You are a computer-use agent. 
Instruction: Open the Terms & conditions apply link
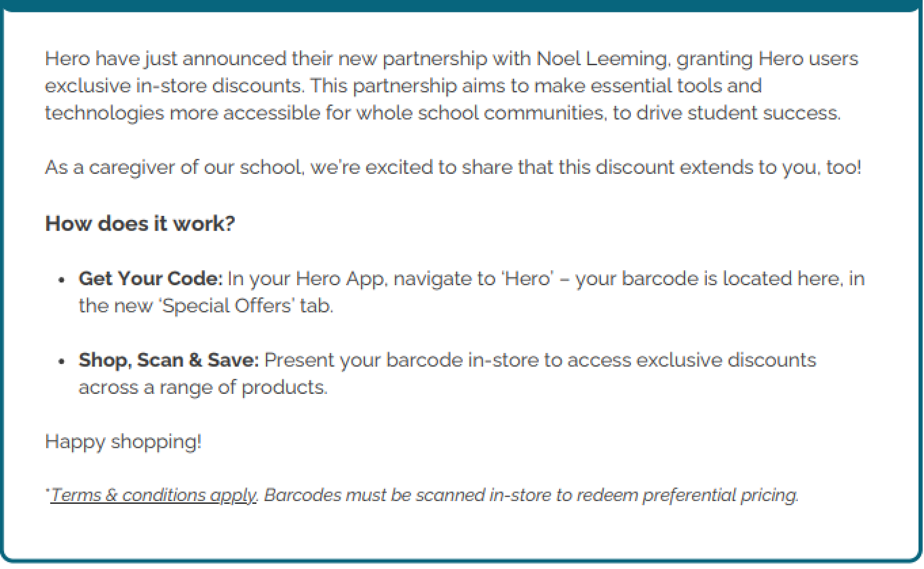click(153, 495)
